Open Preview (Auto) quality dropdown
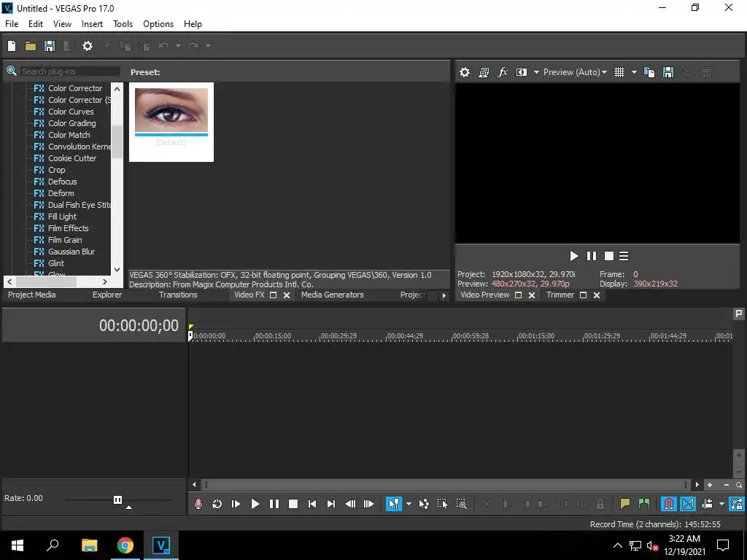This screenshot has height=560, width=747. click(575, 72)
